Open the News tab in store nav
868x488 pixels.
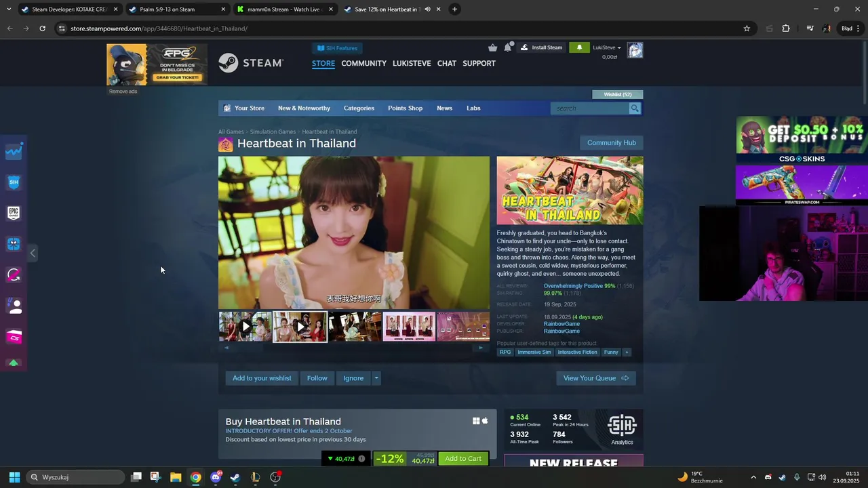point(444,108)
